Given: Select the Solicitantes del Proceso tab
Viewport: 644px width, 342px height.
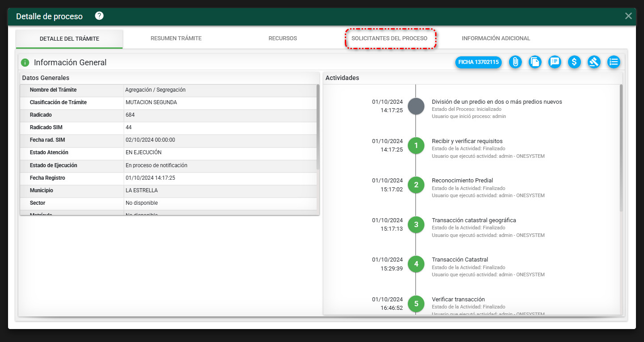Looking at the screenshot, I should [390, 38].
